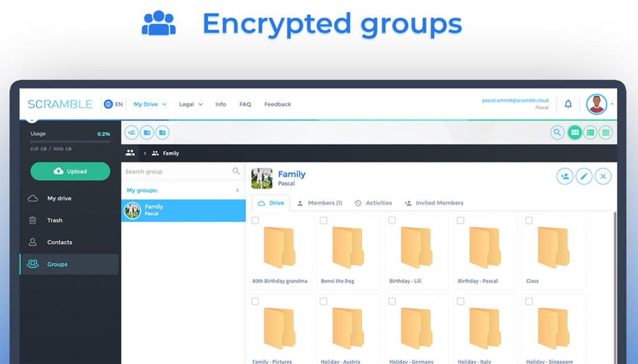638x364 pixels.
Task: Click the search icon in the group search box
Action: coord(236,172)
